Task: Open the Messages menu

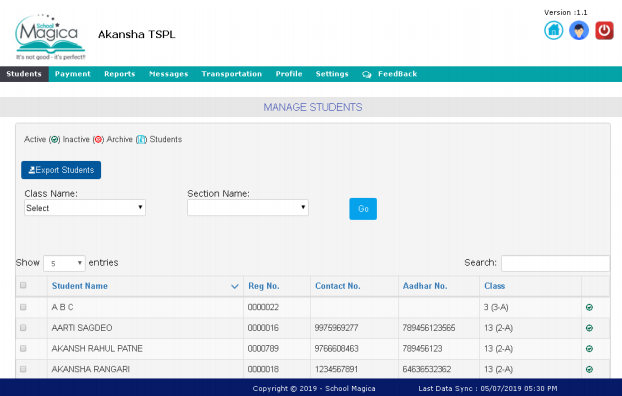Action: [x=169, y=74]
